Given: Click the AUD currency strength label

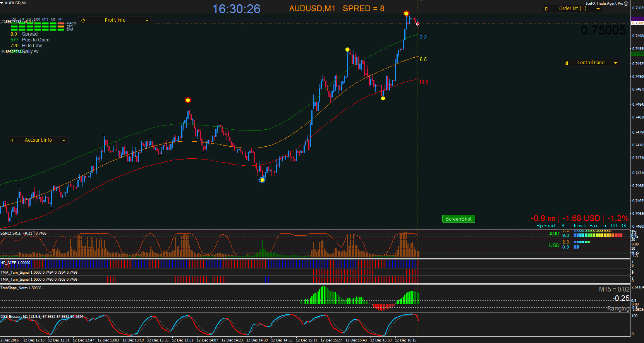Looking at the screenshot, I should [554, 234].
